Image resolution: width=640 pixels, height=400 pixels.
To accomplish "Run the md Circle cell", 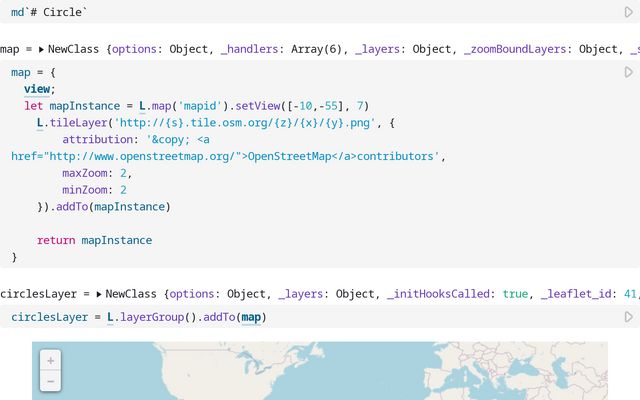I will (629, 12).
